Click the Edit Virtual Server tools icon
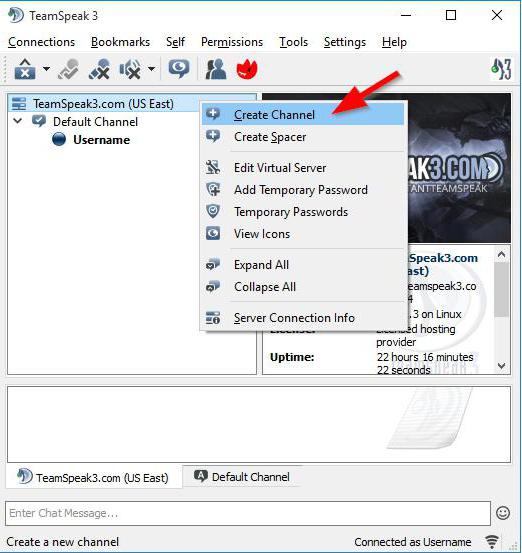 213,167
